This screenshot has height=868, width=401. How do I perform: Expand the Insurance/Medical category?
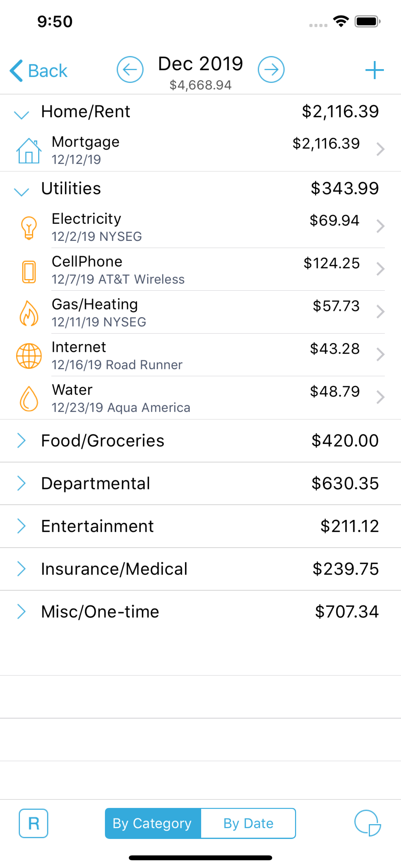pos(21,569)
